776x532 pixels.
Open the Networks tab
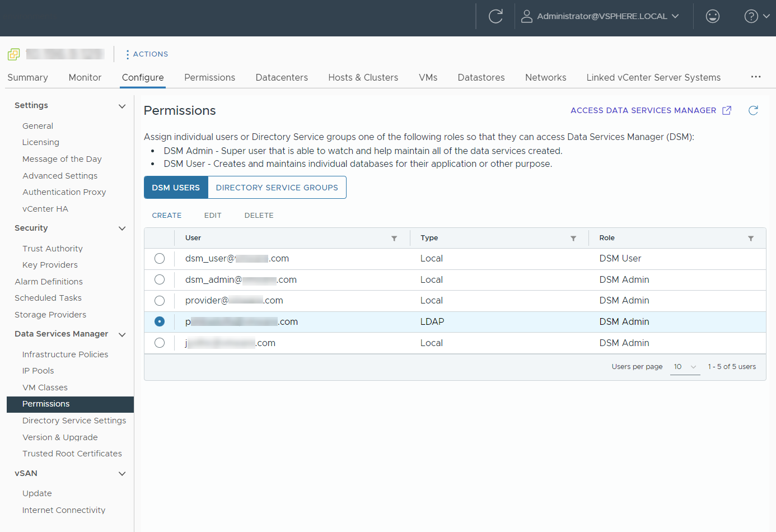(545, 77)
